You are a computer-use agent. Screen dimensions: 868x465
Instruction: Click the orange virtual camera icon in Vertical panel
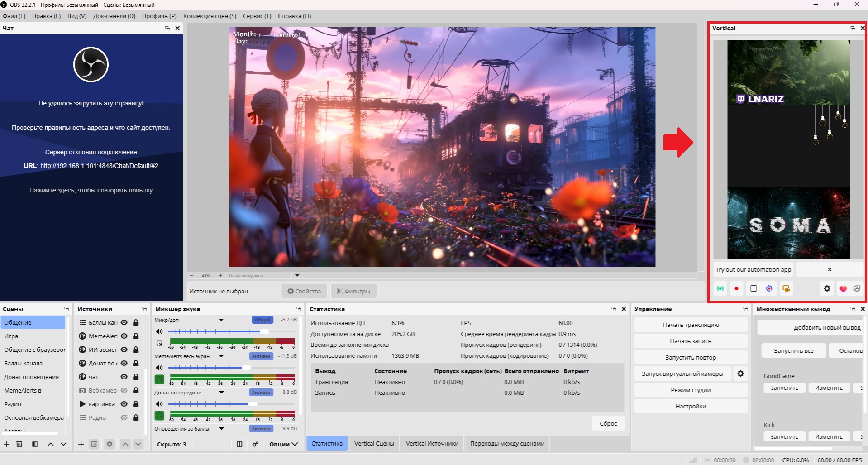coord(787,288)
